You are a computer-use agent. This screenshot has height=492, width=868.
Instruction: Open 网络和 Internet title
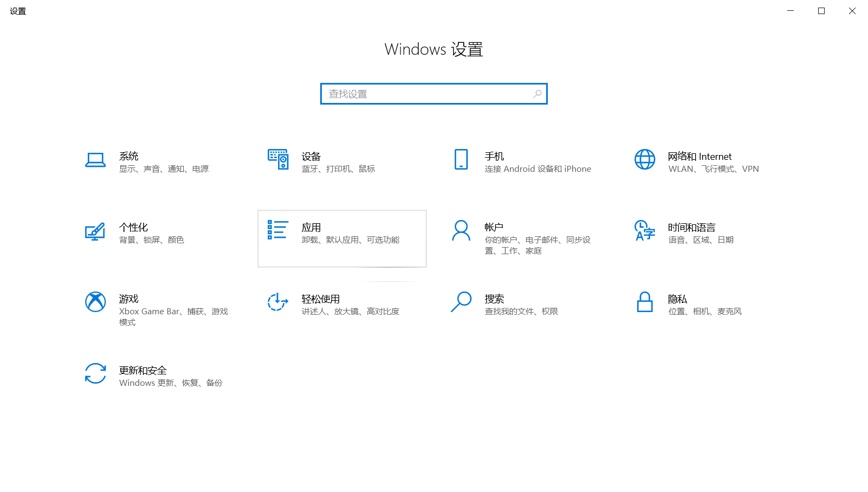[x=700, y=156]
